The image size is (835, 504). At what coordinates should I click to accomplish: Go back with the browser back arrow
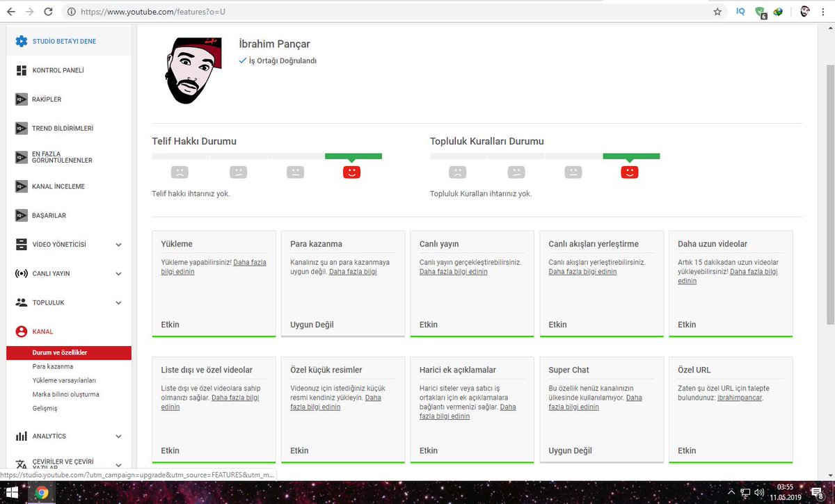tap(10, 12)
